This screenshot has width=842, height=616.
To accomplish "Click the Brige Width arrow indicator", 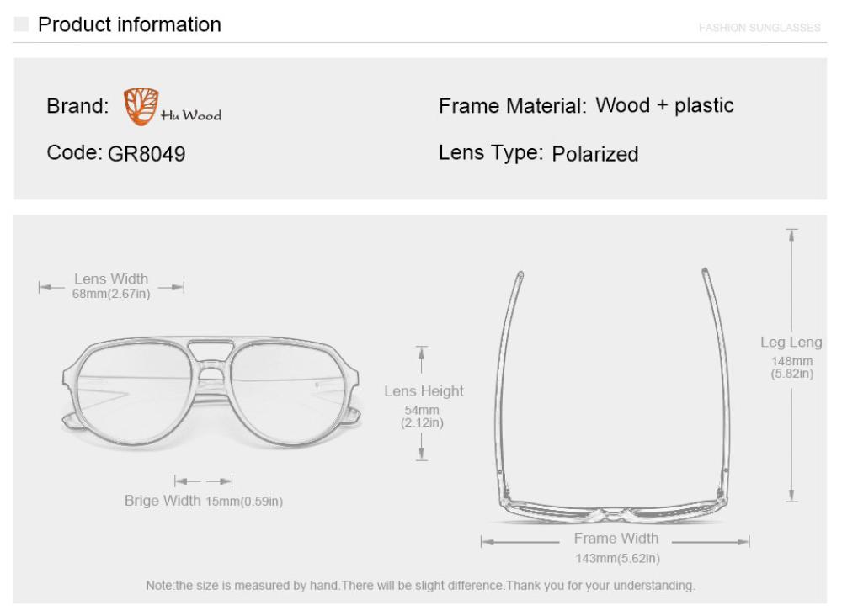I will [203, 481].
